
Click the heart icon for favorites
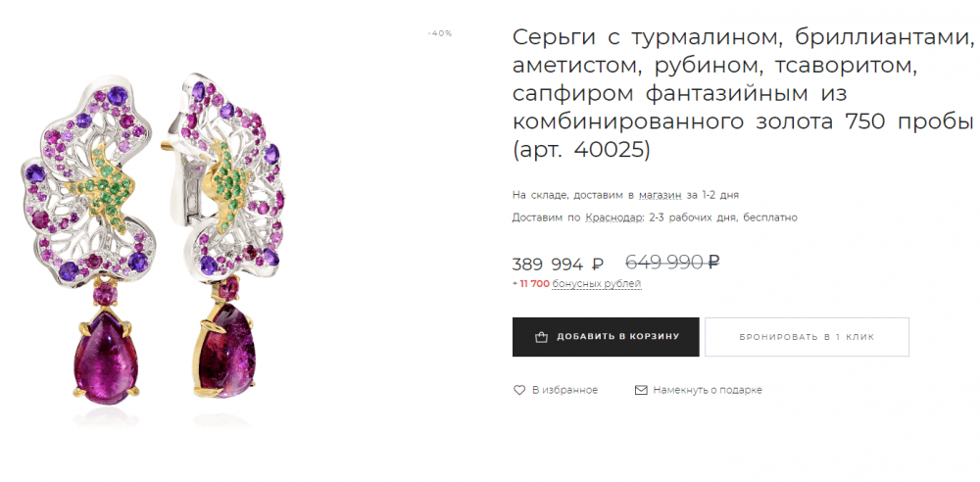click(x=518, y=390)
